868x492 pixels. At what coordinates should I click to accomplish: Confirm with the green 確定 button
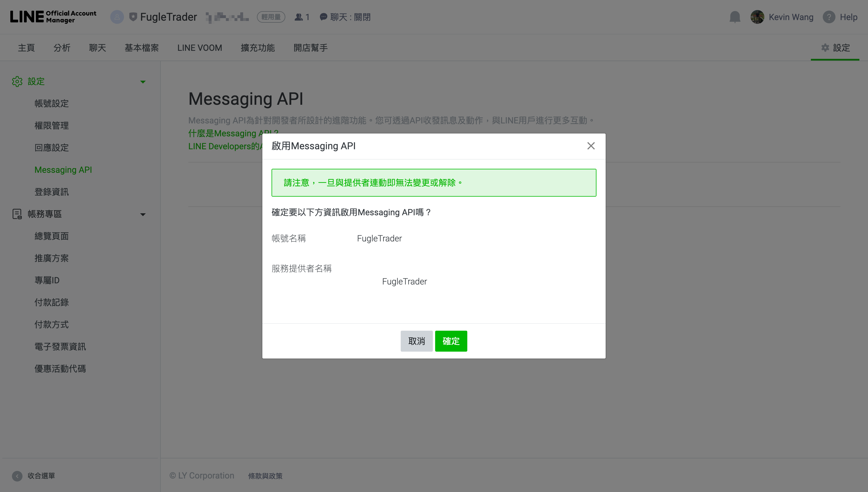451,341
